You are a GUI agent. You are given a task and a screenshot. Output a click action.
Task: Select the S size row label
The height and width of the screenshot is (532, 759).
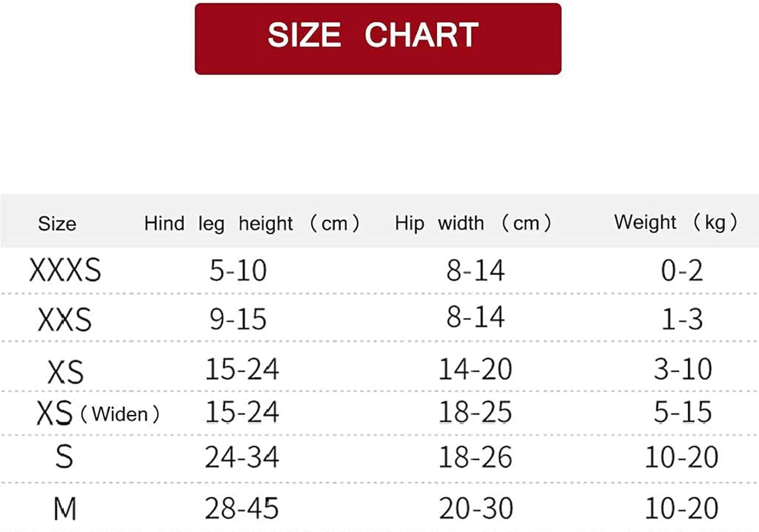[x=64, y=457]
